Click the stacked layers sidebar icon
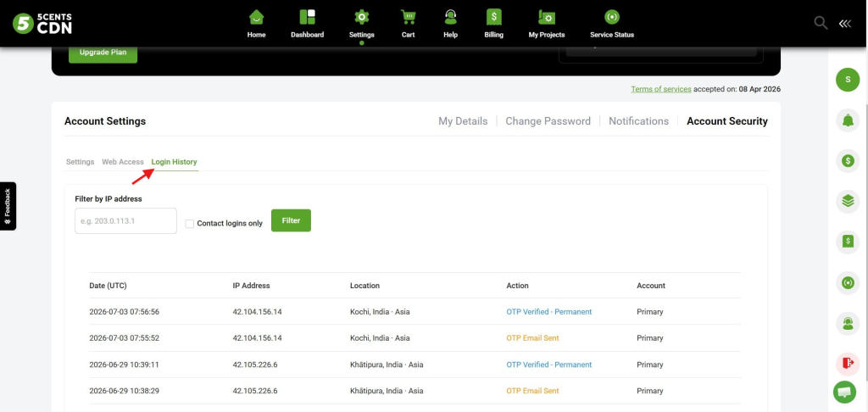 848,202
